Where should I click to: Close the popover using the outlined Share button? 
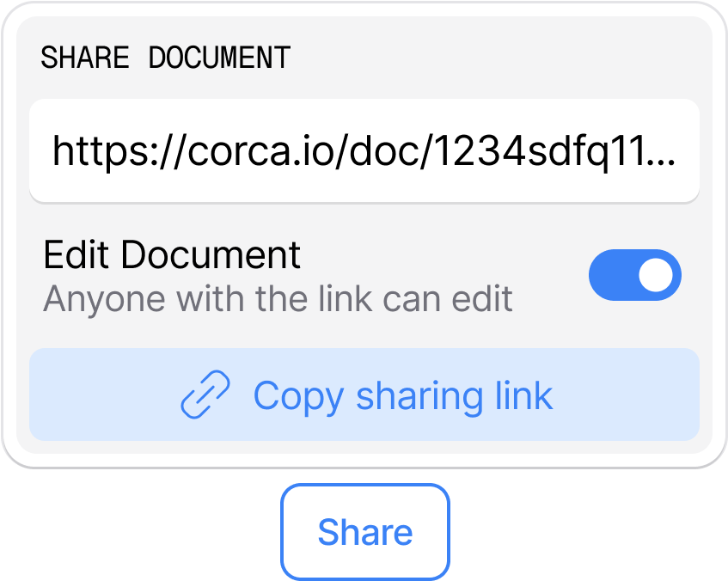coord(365,532)
